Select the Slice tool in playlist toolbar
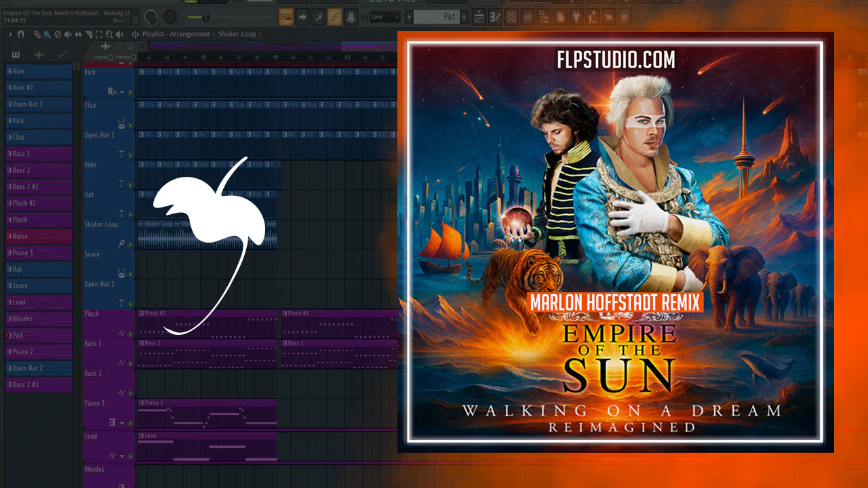868x488 pixels. coord(90,34)
